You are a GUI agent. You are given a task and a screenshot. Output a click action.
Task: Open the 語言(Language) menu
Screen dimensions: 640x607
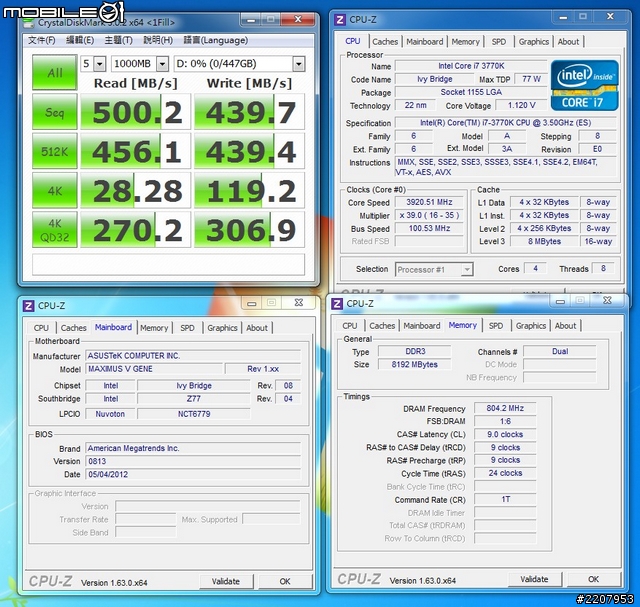(x=216, y=40)
